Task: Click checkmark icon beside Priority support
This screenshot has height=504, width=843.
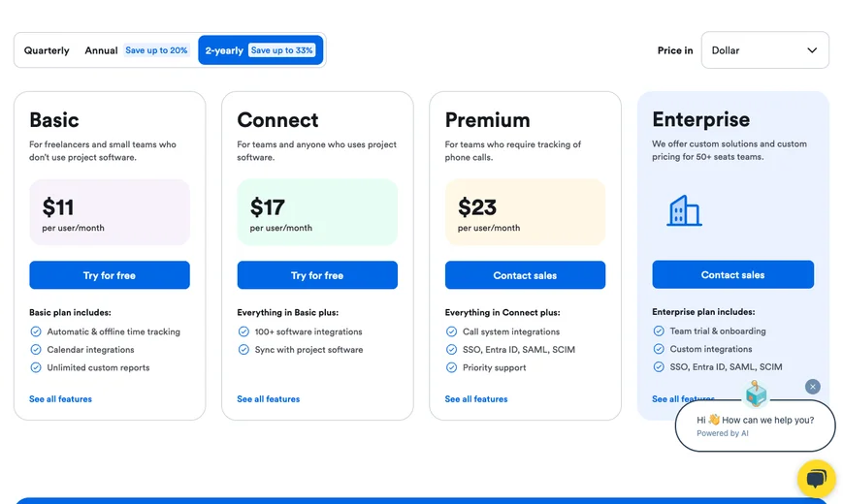Action: [452, 367]
